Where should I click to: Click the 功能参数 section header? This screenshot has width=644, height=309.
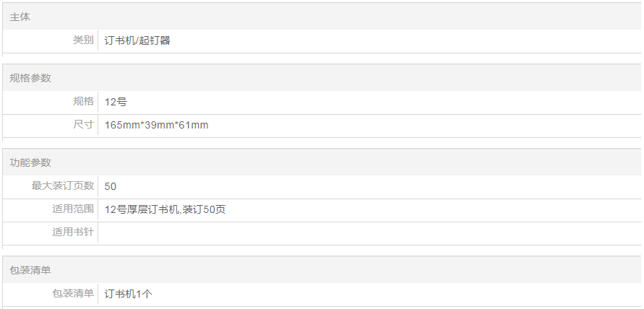pos(30,162)
